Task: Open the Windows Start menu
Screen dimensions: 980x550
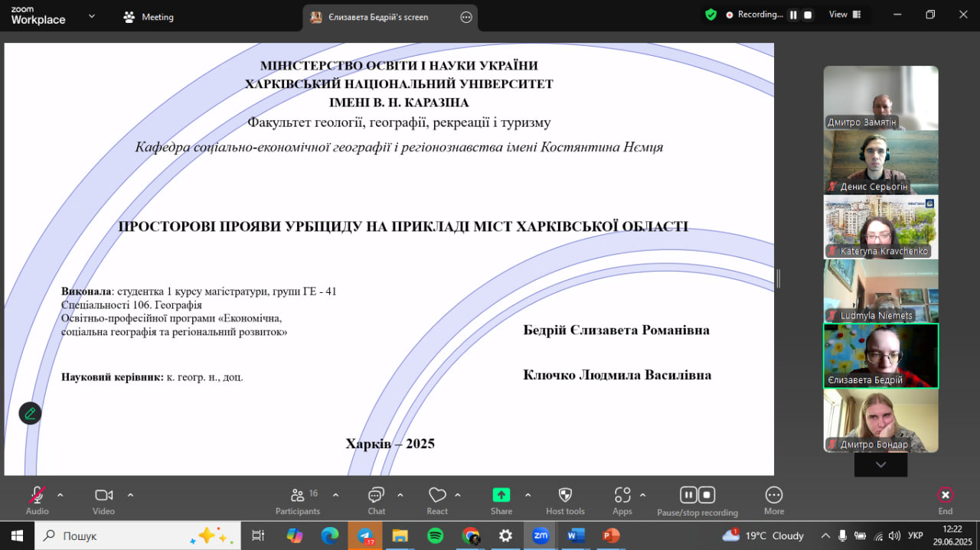Action: (x=17, y=535)
